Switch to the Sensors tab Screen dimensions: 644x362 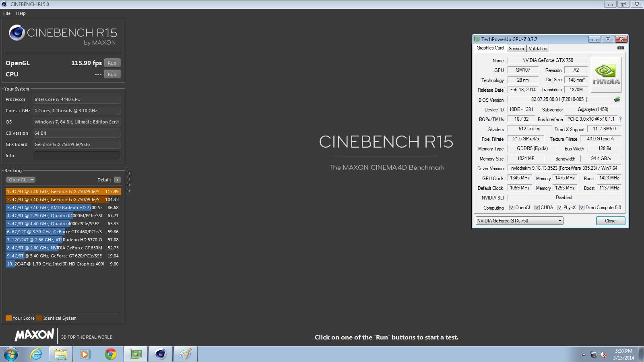coord(516,49)
